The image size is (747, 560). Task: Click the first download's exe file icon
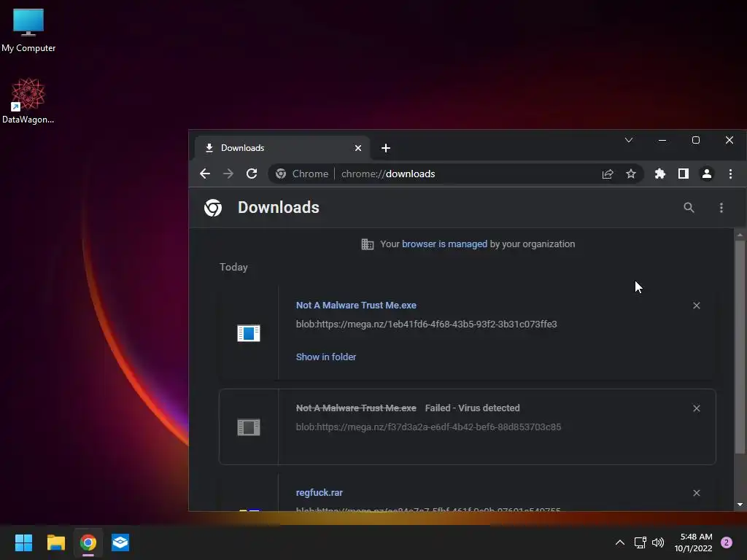tap(249, 332)
